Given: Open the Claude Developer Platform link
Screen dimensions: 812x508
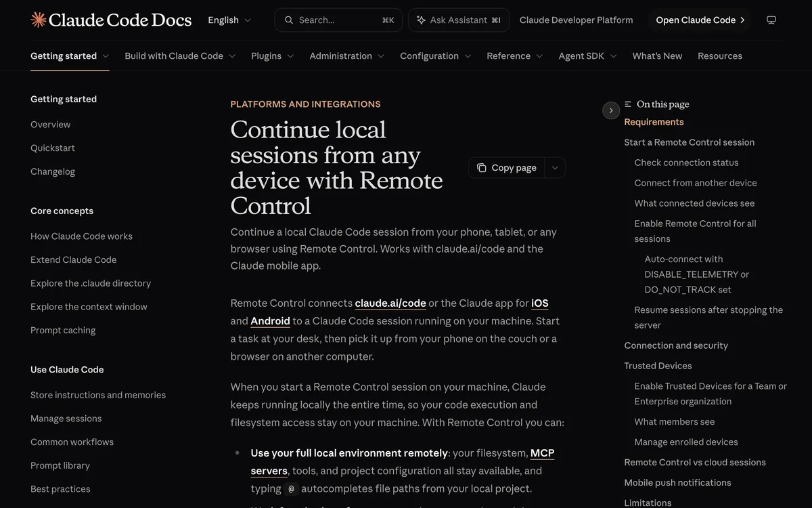Looking at the screenshot, I should coord(577,20).
